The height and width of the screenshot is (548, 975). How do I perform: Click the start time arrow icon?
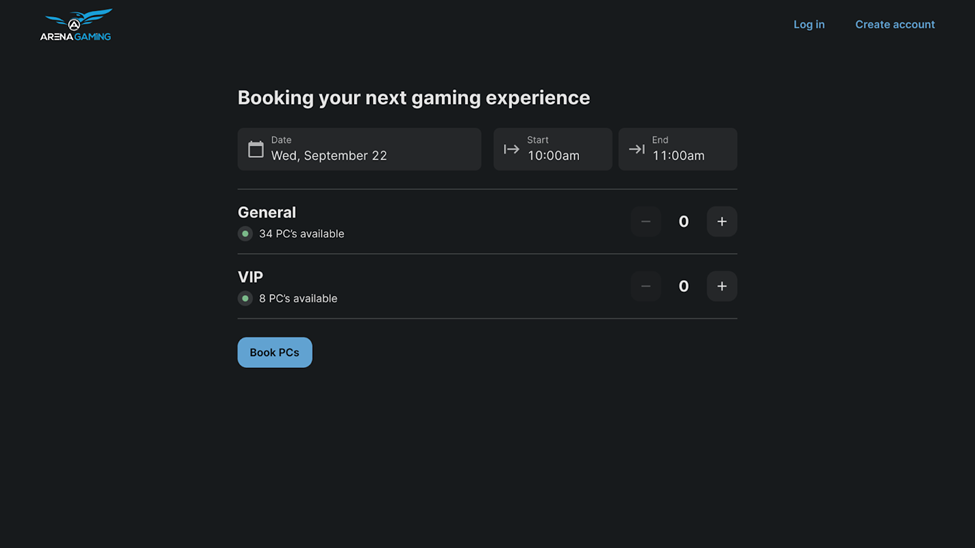tap(511, 149)
